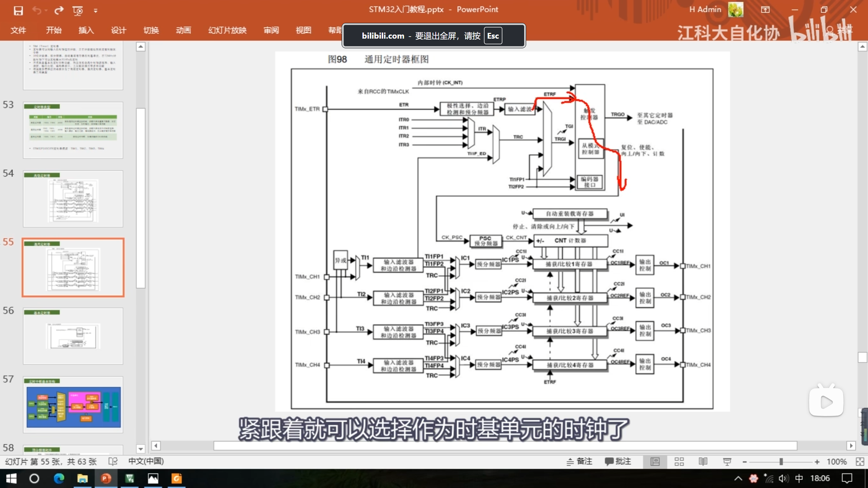Click the Redo arrow icon
This screenshot has height=488, width=868.
click(59, 11)
